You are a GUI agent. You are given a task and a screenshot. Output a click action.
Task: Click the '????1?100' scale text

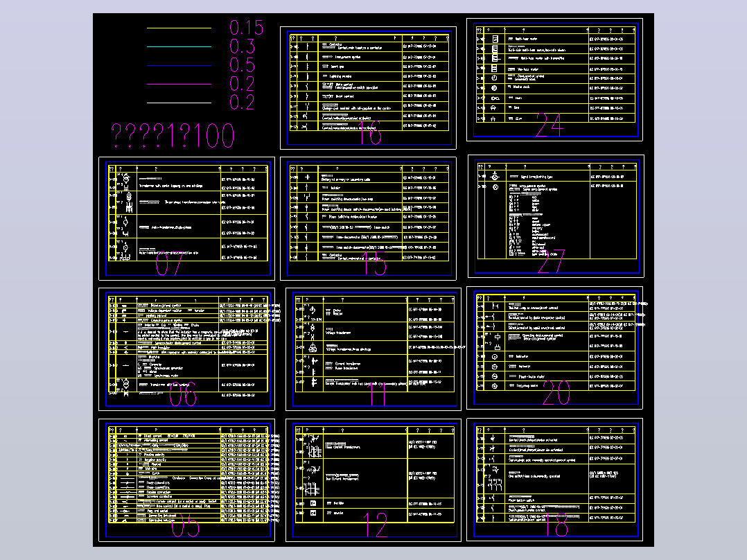pyautogui.click(x=173, y=135)
